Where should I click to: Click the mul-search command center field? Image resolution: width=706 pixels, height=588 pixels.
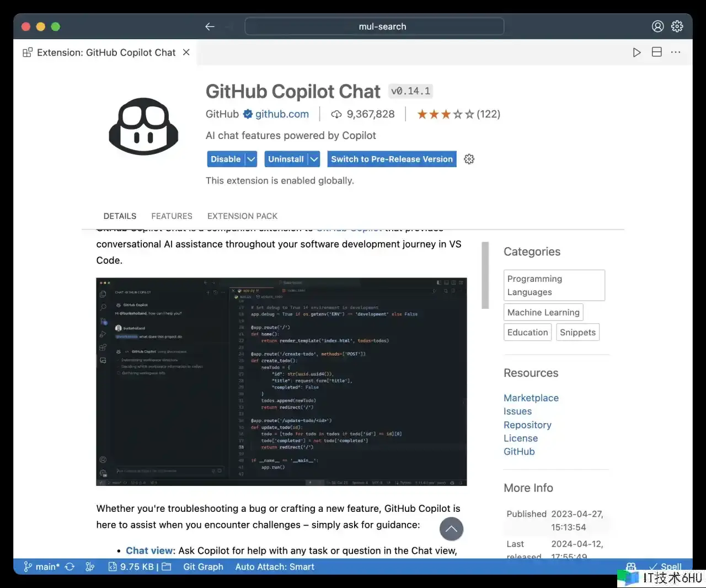click(374, 26)
